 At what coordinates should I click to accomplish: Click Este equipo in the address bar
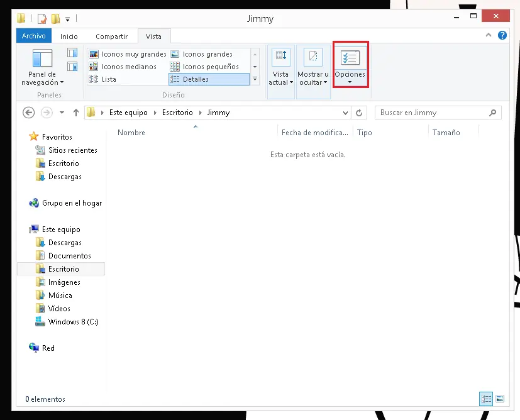(x=128, y=113)
